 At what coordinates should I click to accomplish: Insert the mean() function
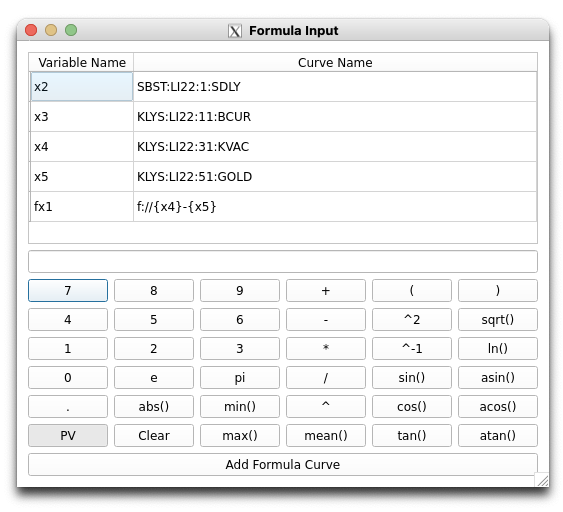tap(326, 436)
